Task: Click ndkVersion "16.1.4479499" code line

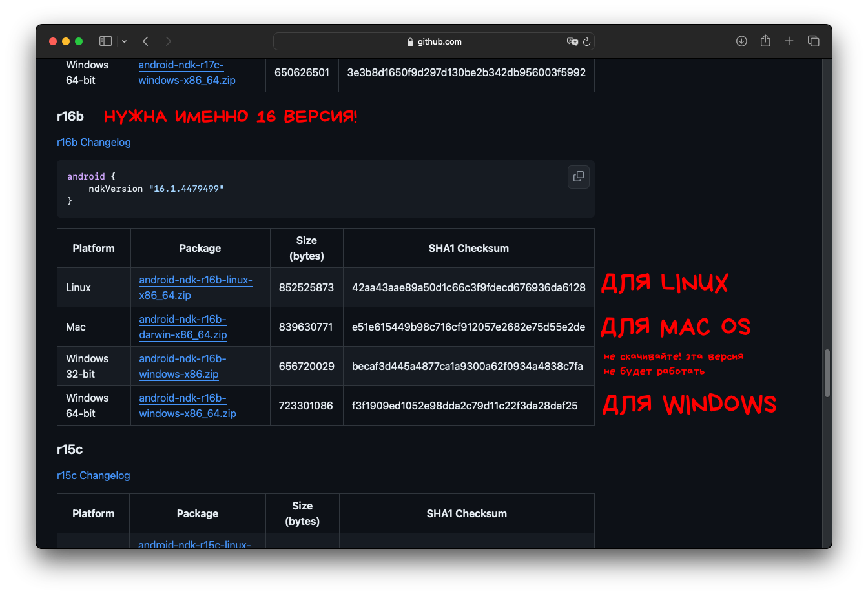Action: (x=156, y=189)
